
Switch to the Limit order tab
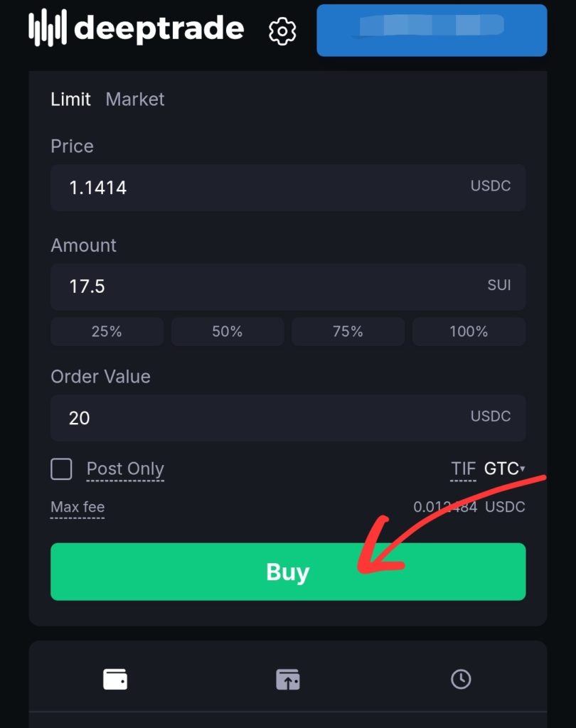coord(70,100)
